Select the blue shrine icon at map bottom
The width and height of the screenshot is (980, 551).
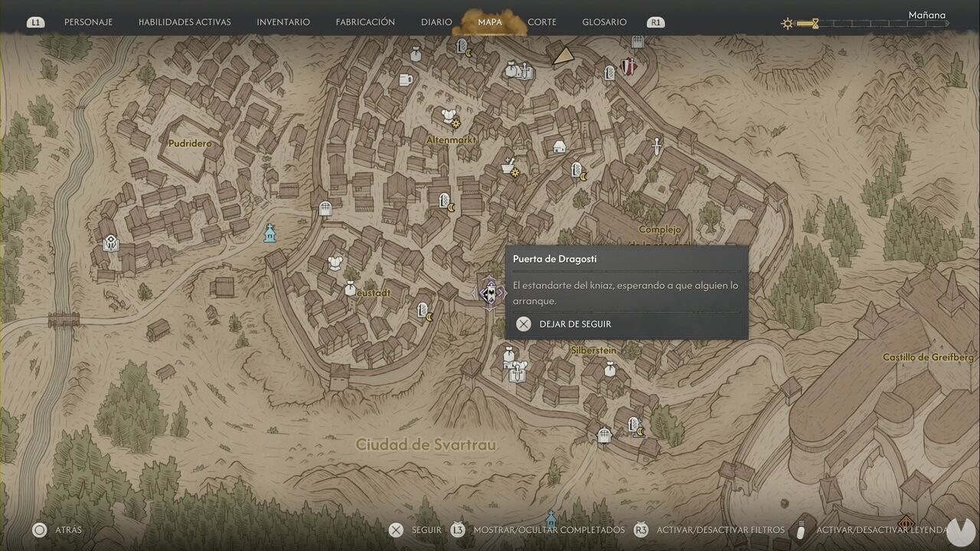(550, 520)
